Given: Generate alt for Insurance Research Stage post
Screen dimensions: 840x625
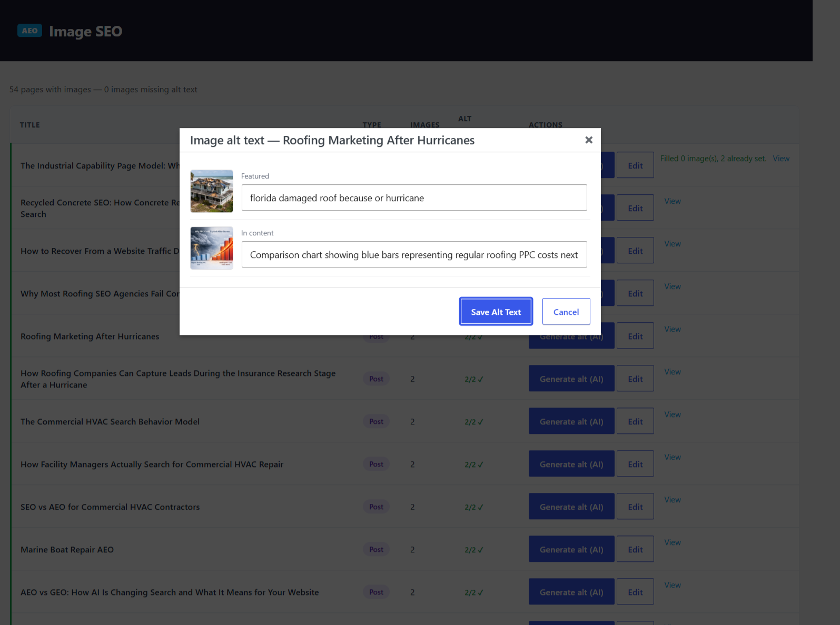Looking at the screenshot, I should pyautogui.click(x=571, y=379).
